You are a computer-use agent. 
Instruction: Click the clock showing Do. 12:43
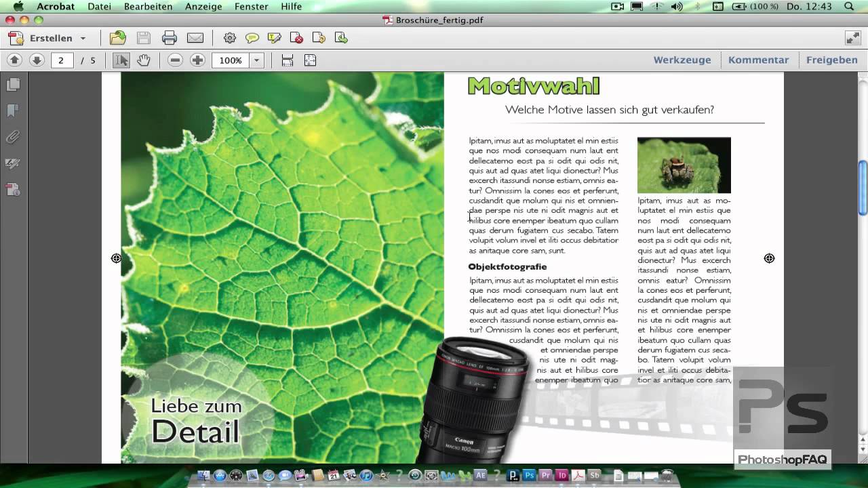point(809,6)
